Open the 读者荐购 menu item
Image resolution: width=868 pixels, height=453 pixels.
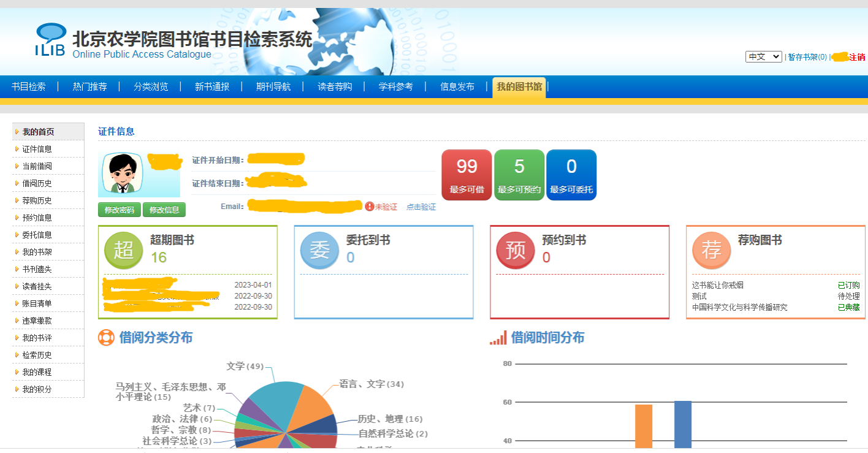[x=335, y=86]
